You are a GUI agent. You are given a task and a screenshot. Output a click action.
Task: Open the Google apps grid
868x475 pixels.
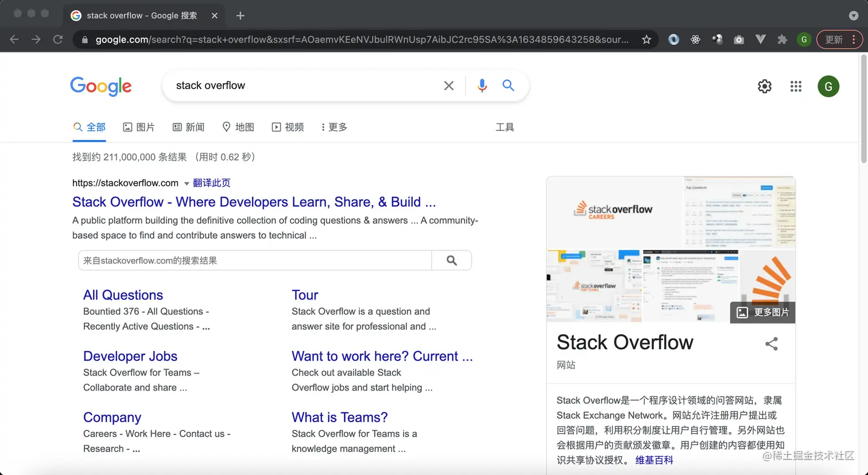tap(796, 86)
